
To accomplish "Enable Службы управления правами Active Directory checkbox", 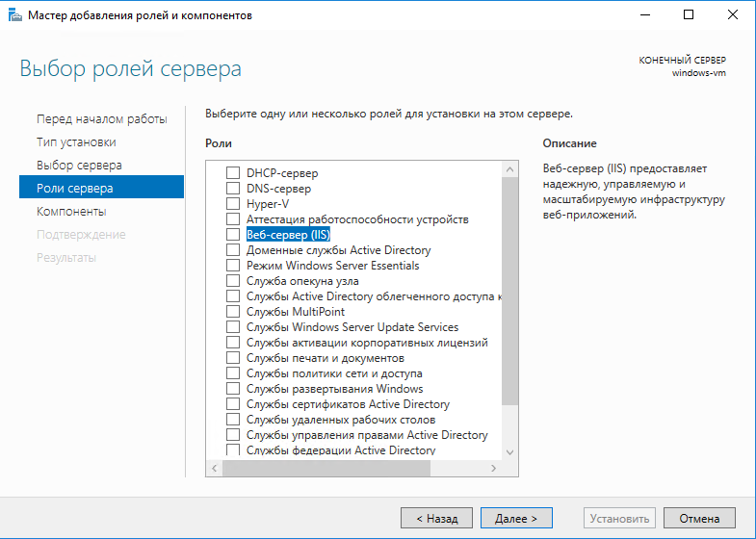I will pyautogui.click(x=233, y=435).
